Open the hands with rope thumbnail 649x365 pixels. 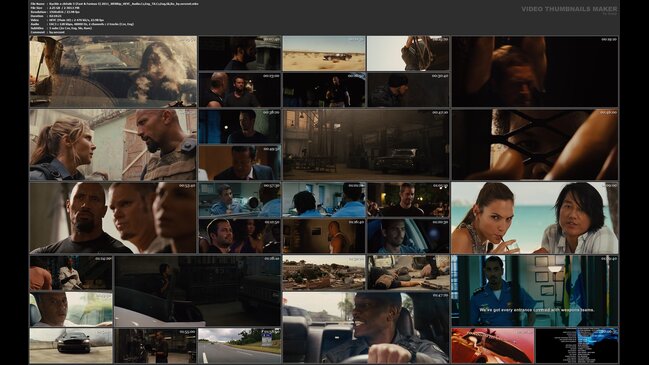[408, 53]
